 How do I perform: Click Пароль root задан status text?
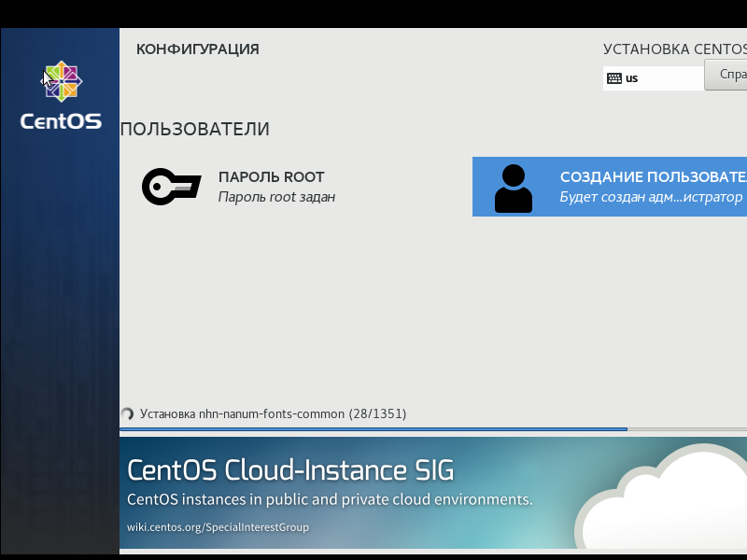coord(276,197)
